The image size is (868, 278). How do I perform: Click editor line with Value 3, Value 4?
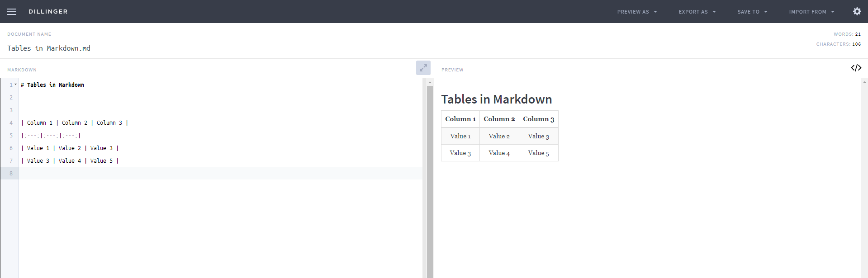70,160
